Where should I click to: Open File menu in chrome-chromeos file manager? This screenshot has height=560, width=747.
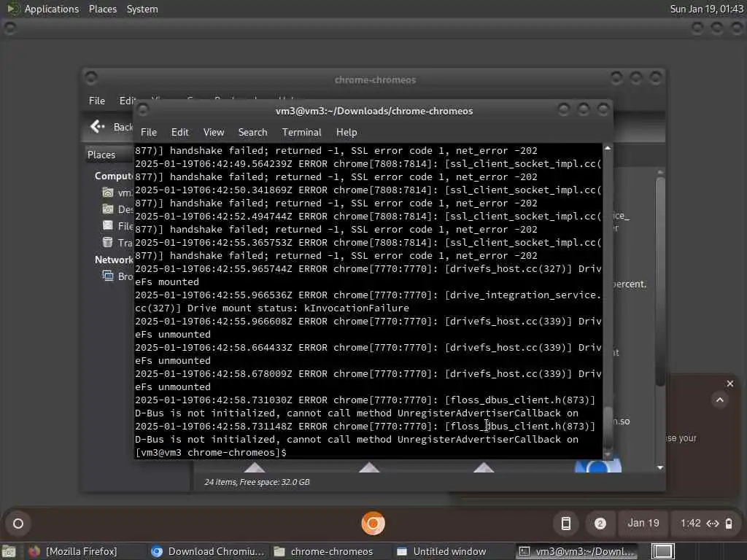[x=97, y=101]
